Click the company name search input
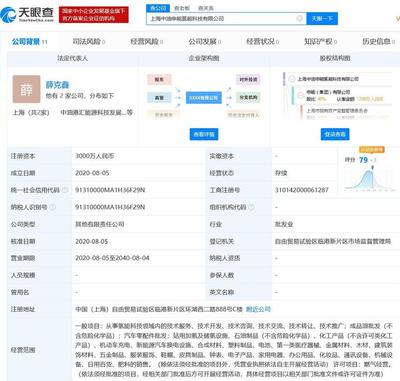The width and height of the screenshot is (400, 381). pyautogui.click(x=222, y=18)
